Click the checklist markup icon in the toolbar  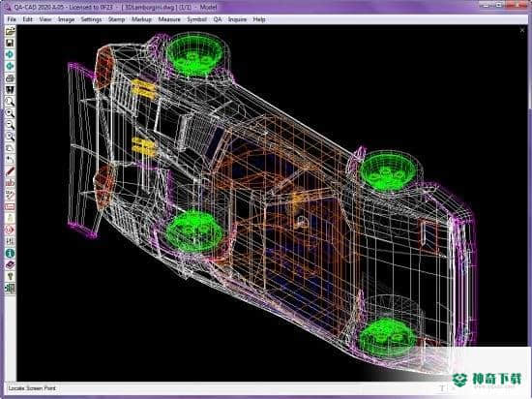[x=11, y=195]
